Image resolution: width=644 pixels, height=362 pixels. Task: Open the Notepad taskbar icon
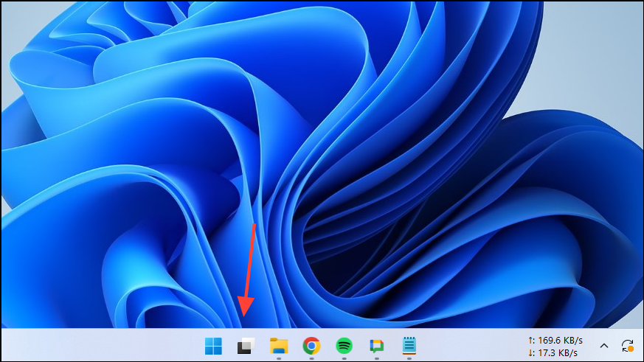[x=409, y=346]
